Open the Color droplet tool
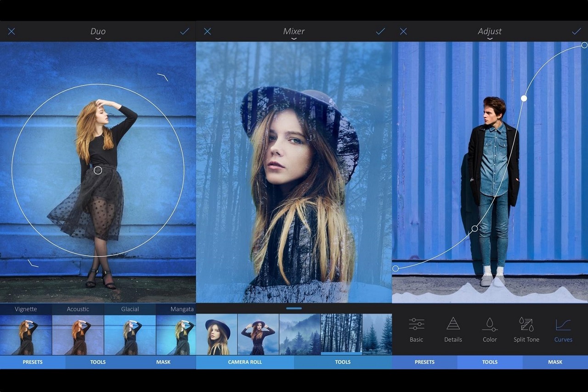Screen dimensions: 588x392 coord(490,330)
